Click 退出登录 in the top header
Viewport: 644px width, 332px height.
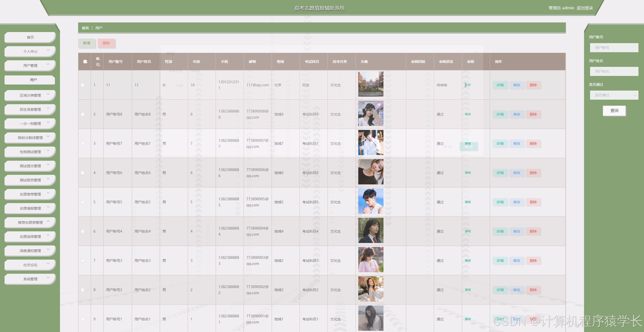[x=585, y=8]
